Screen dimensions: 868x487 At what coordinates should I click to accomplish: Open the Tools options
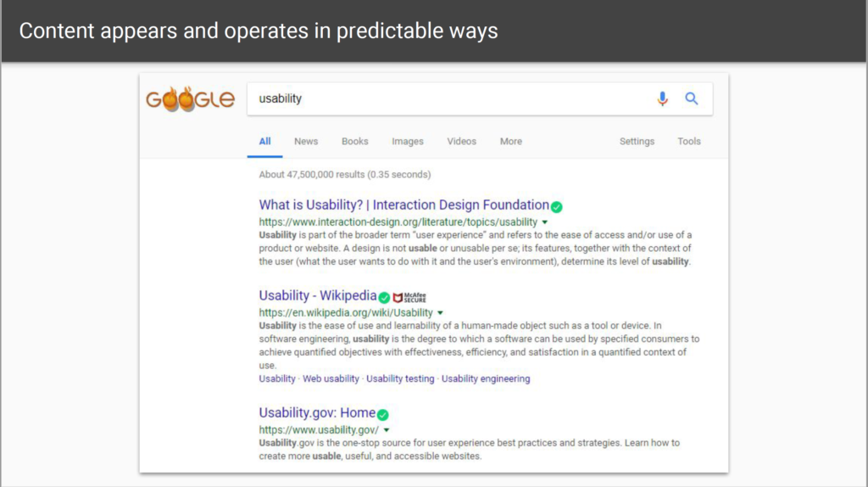pyautogui.click(x=689, y=142)
